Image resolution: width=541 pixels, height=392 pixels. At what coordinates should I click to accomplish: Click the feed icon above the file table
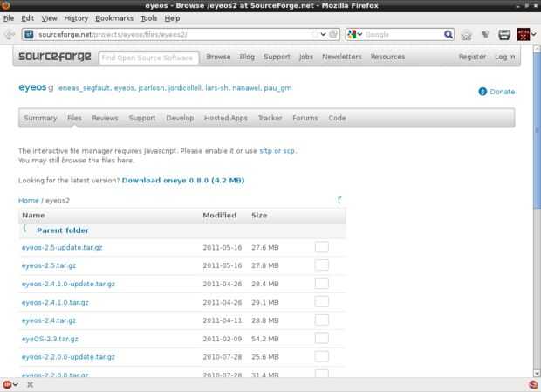(x=339, y=200)
